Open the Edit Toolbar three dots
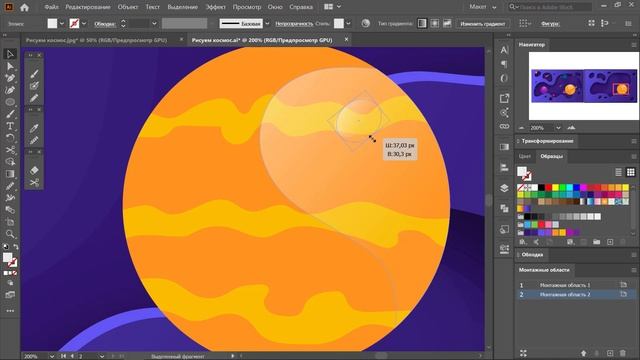This screenshot has width=640, height=360. coord(10,311)
